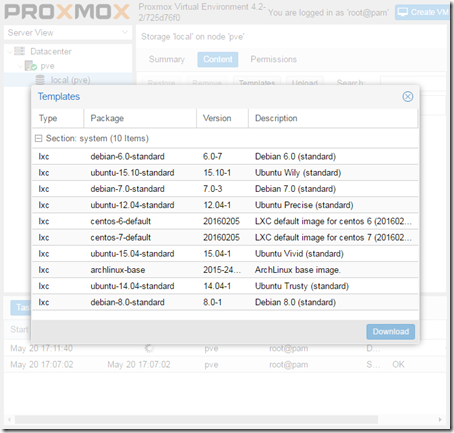This screenshot has width=454, height=433.
Task: Sort by the Type column header
Action: pyautogui.click(x=58, y=118)
